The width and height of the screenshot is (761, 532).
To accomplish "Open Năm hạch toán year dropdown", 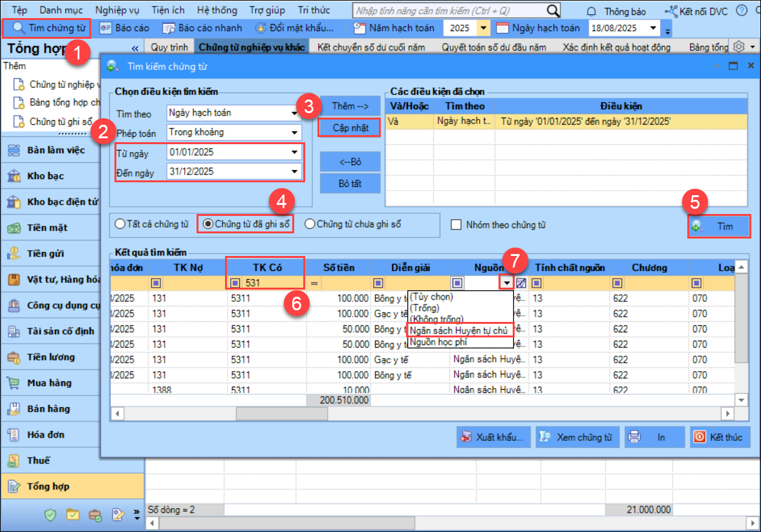I will pyautogui.click(x=484, y=28).
